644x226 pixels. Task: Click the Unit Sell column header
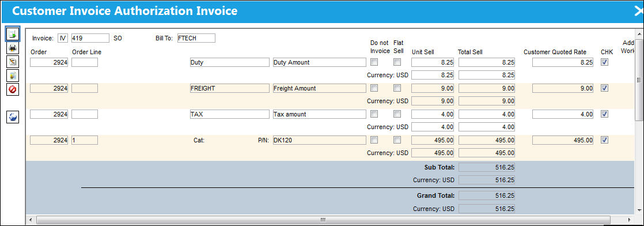423,52
